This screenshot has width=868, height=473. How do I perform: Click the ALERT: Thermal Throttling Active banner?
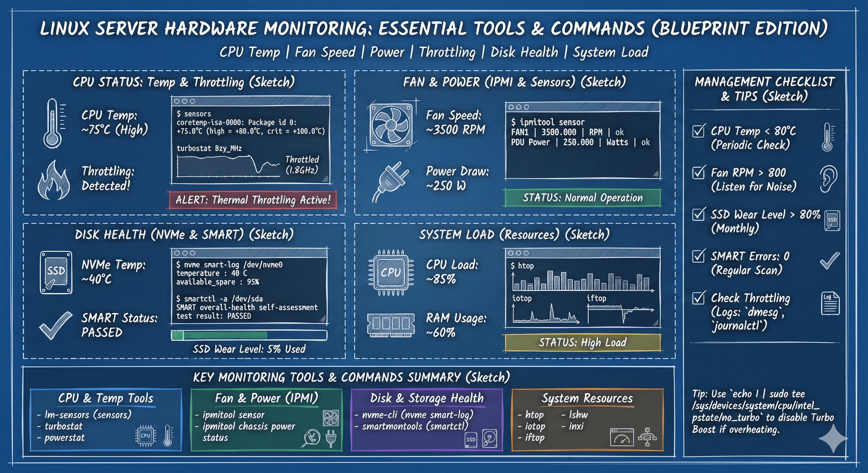tap(252, 200)
